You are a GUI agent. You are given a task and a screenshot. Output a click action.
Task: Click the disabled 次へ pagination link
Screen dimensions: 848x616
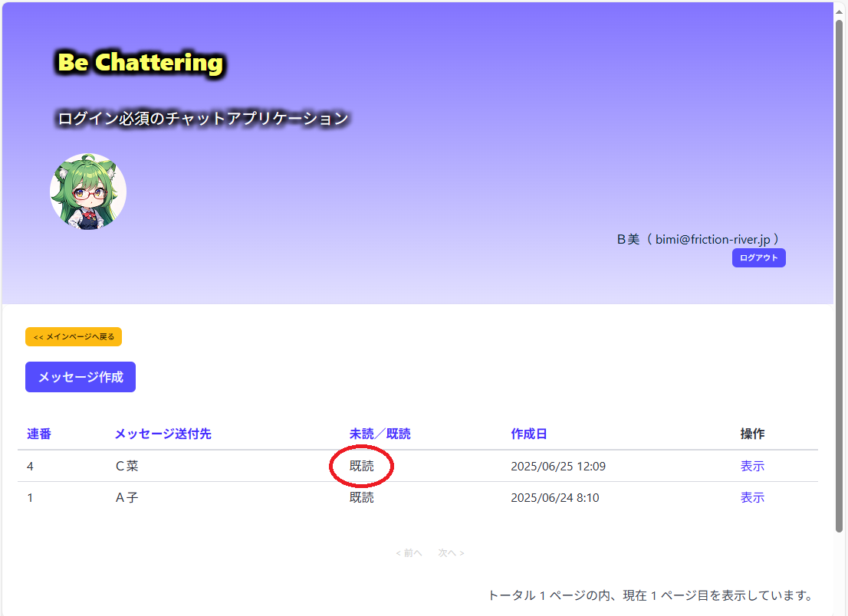[451, 552]
